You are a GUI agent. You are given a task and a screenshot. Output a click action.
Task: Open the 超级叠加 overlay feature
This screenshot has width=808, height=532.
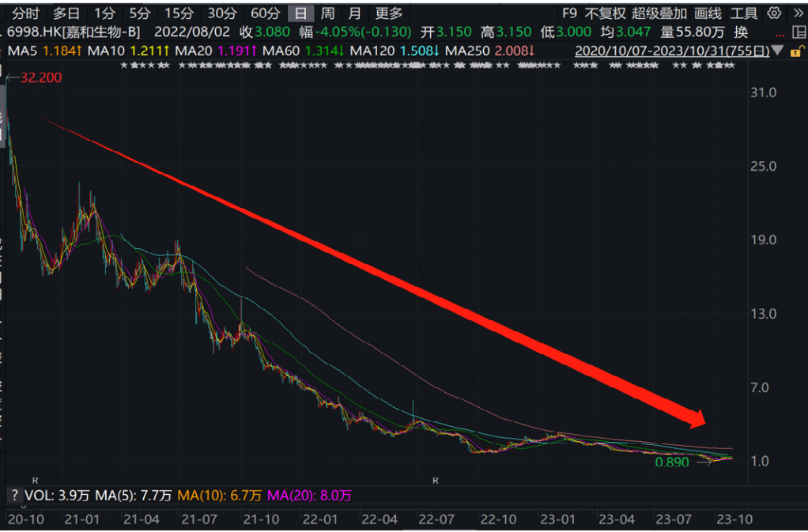coord(659,13)
